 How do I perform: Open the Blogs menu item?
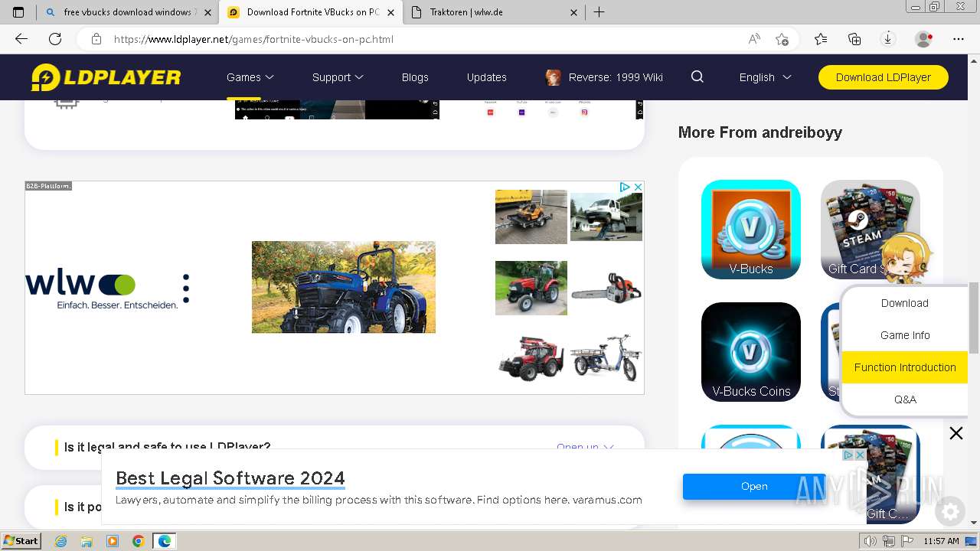[415, 77]
